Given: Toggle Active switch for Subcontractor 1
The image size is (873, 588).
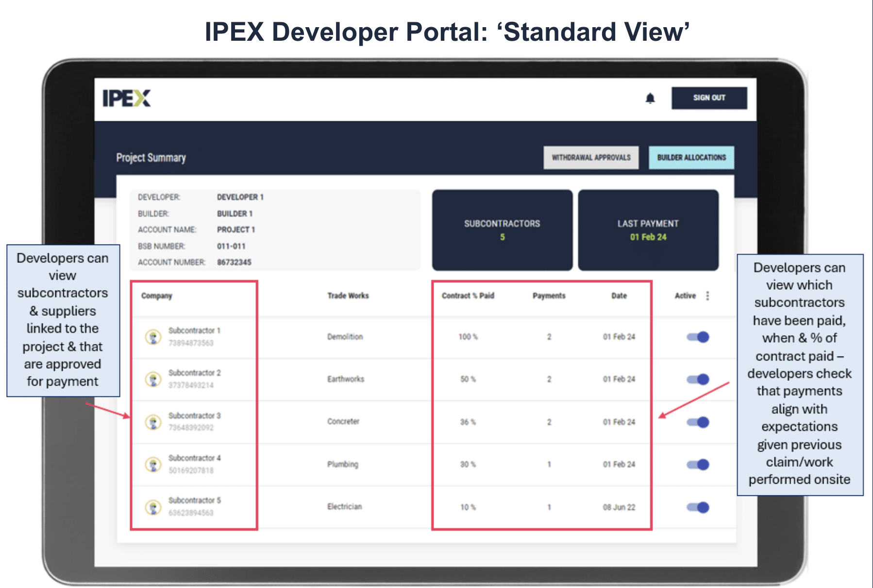Looking at the screenshot, I should click(x=698, y=337).
